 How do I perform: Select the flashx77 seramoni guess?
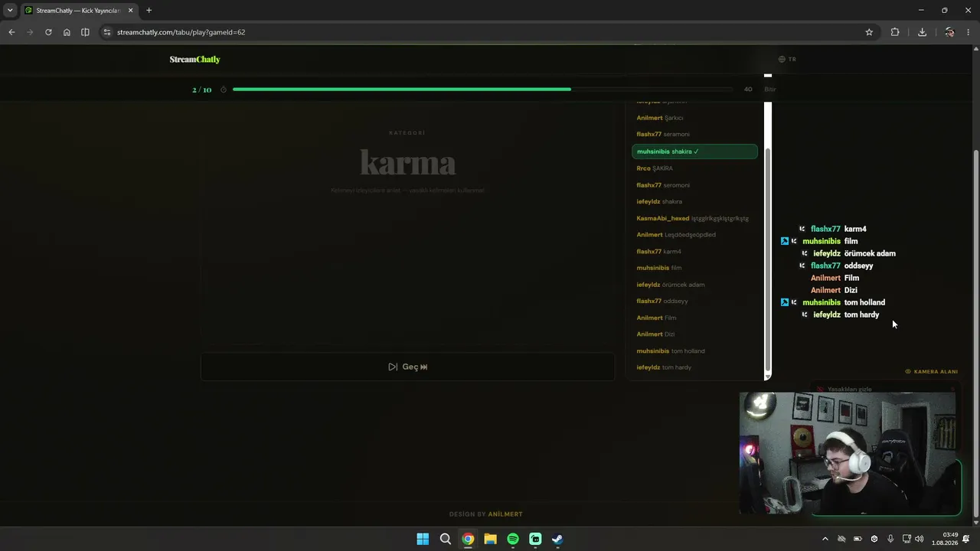click(x=694, y=135)
